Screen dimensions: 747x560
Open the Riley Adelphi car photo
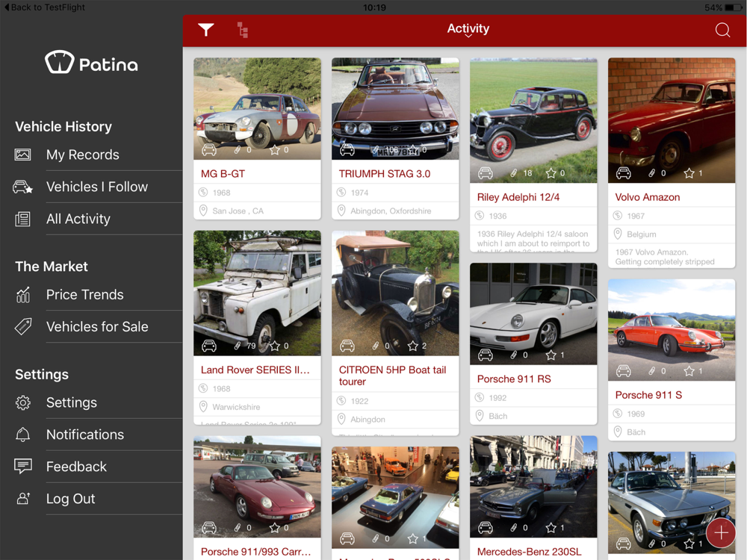tap(533, 120)
